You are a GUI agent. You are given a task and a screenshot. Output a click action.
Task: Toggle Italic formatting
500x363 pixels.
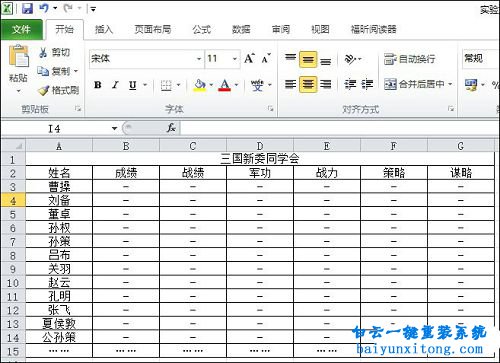coord(115,85)
